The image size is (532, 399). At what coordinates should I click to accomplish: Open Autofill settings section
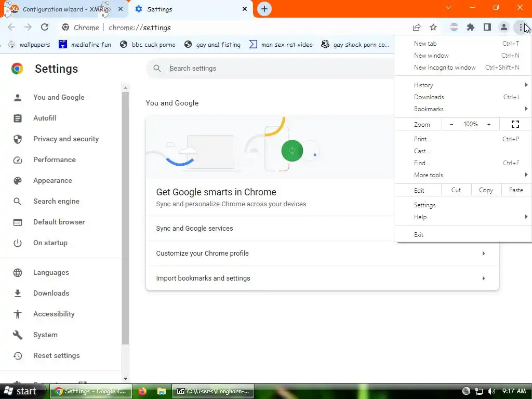45,118
